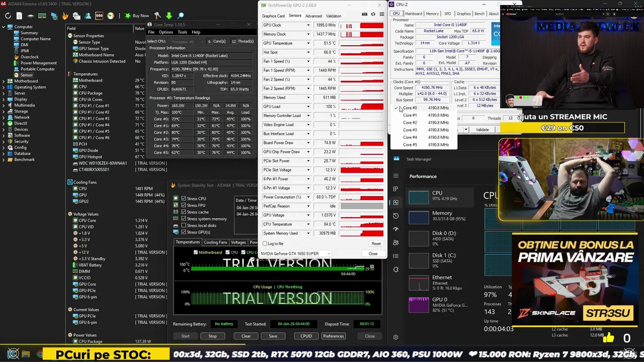
Task: Click CPUID button in stability test
Action: point(306,336)
